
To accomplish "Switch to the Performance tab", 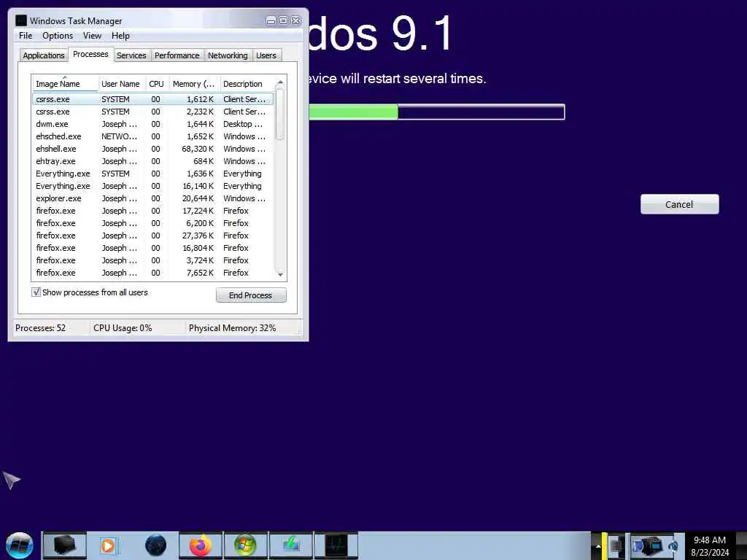I will (x=177, y=55).
